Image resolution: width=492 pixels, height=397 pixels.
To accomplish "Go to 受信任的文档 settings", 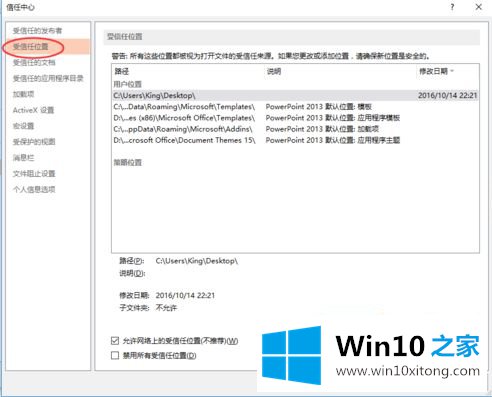I will pos(34,62).
